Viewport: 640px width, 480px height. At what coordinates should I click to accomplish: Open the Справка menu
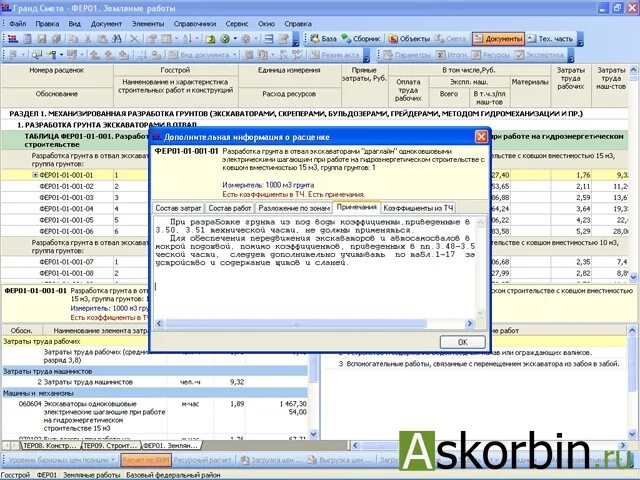point(298,24)
